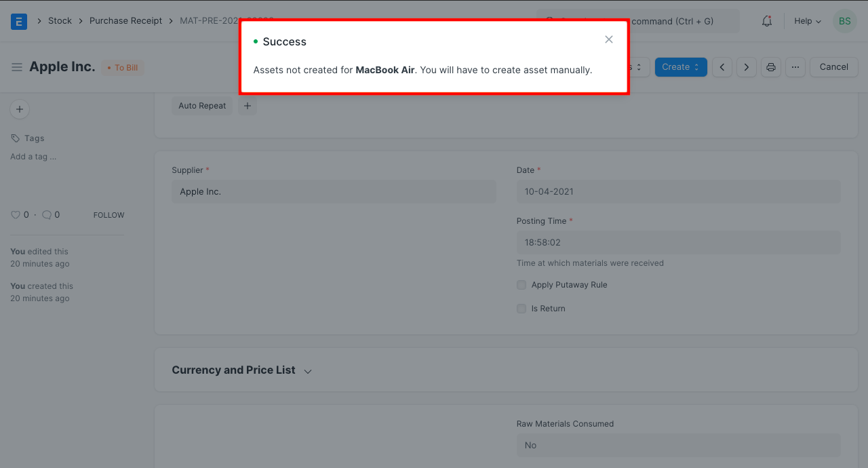This screenshot has height=468, width=868.
Task: Check the Is Return checkbox
Action: point(521,309)
